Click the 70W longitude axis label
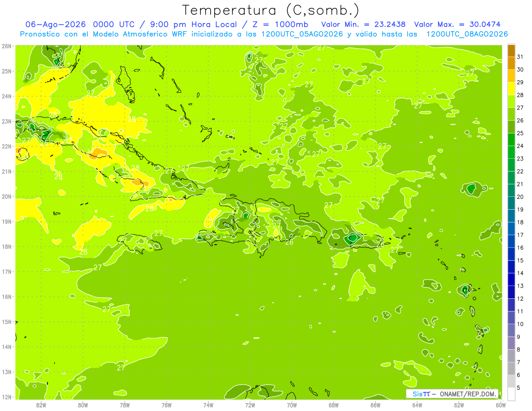Image resolution: width=532 pixels, height=411 pixels. pyautogui.click(x=292, y=405)
